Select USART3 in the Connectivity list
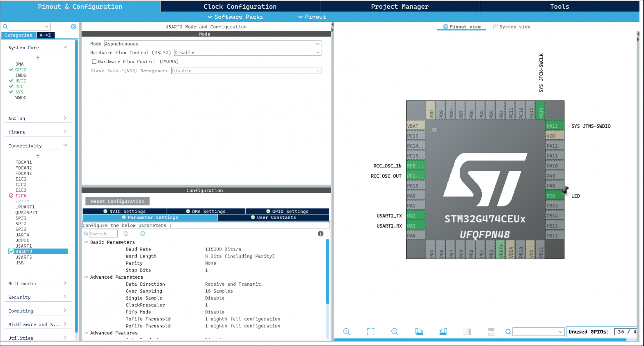Image resolution: width=644 pixels, height=346 pixels. click(24, 257)
